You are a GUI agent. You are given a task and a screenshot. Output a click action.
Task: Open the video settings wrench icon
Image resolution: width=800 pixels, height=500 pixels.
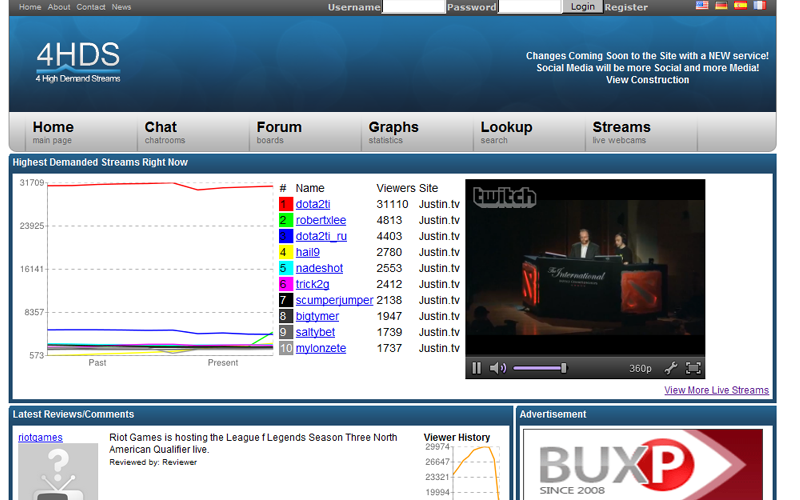point(671,368)
